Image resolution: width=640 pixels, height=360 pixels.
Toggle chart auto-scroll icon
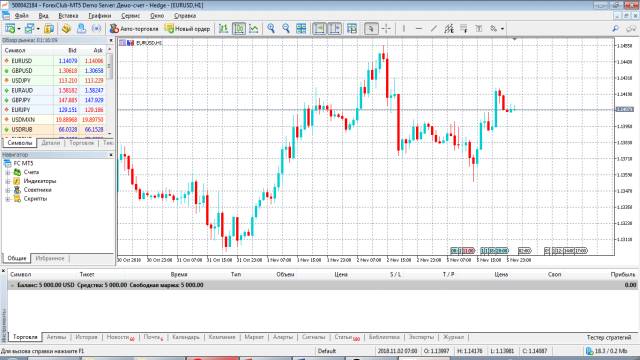tap(319, 29)
